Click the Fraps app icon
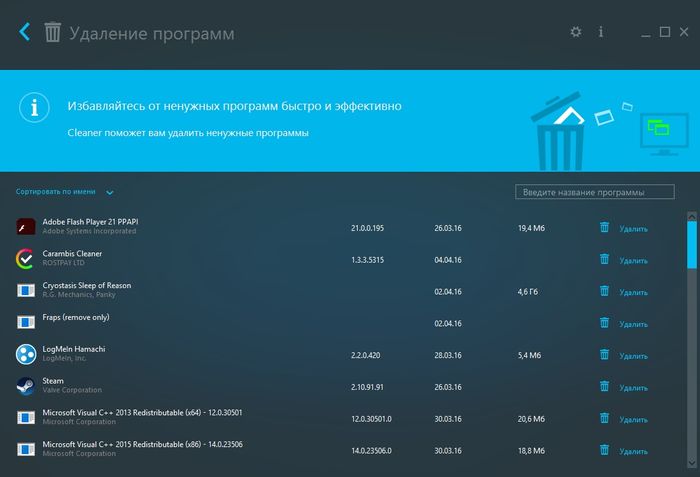This screenshot has width=700, height=477. coord(26,322)
